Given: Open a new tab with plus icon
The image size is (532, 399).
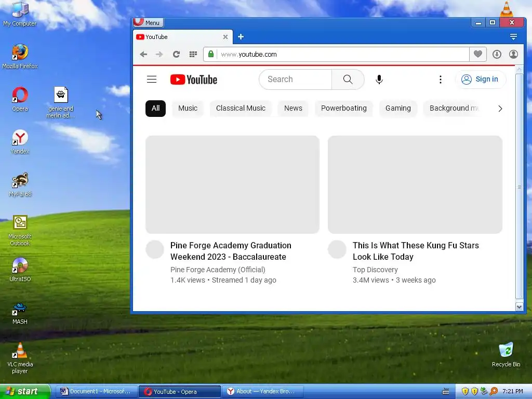Looking at the screenshot, I should (241, 37).
